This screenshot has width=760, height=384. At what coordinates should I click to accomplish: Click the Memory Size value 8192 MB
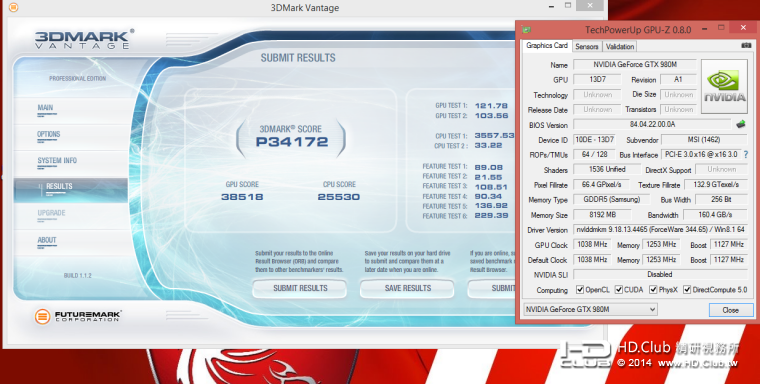[x=602, y=214]
